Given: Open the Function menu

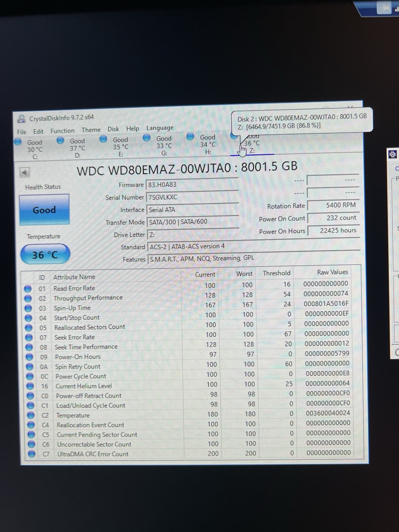Looking at the screenshot, I should coord(63,131).
